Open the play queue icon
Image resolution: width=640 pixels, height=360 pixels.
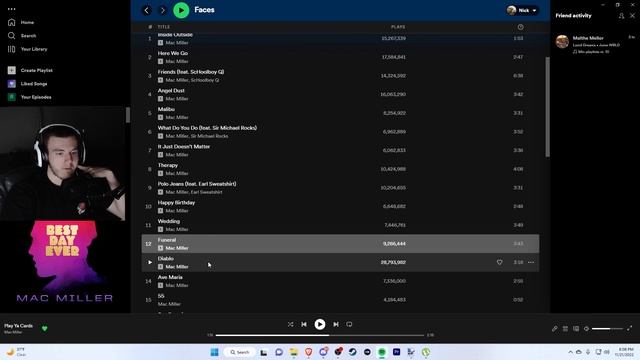(565, 329)
